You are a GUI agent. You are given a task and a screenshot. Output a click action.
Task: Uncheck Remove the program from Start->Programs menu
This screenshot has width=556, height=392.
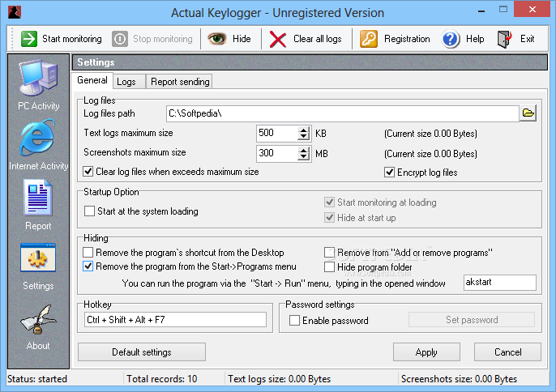click(x=88, y=266)
